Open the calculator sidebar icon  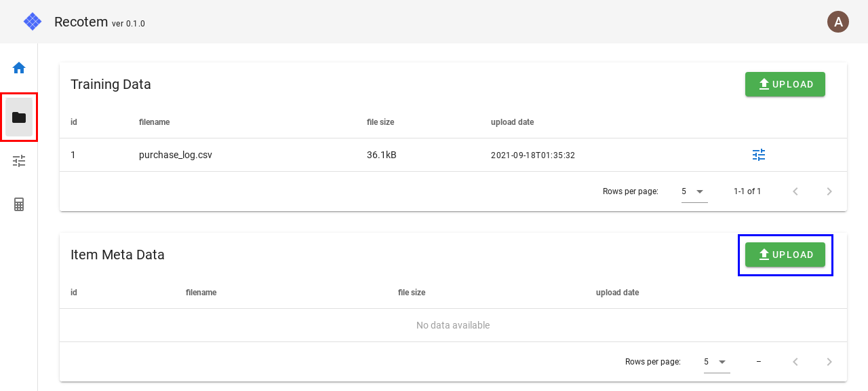point(19,204)
